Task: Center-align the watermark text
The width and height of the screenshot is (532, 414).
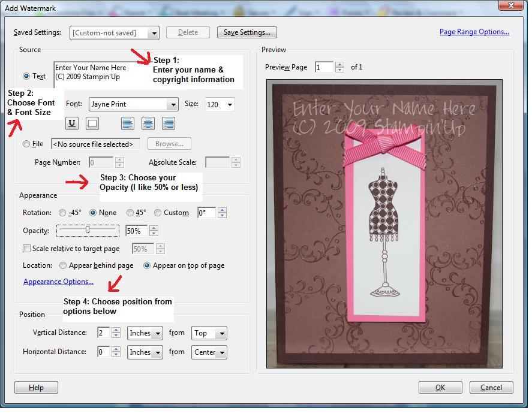Action: click(148, 123)
